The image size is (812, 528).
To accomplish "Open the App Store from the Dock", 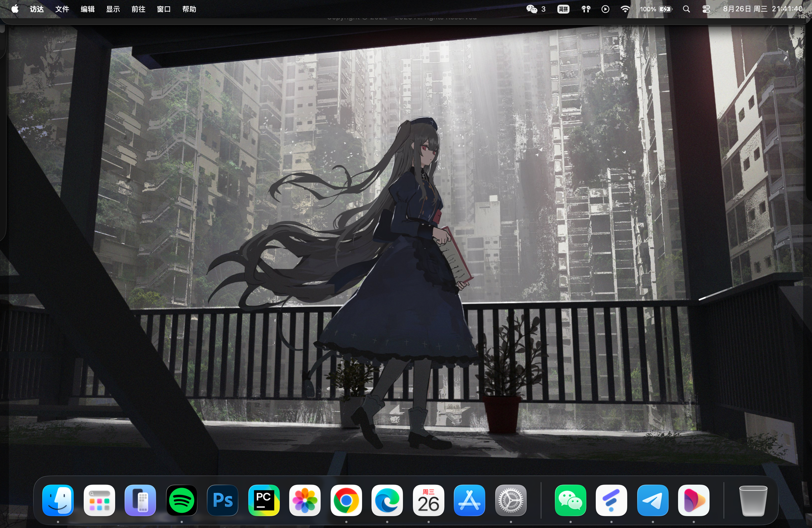I will pyautogui.click(x=470, y=500).
